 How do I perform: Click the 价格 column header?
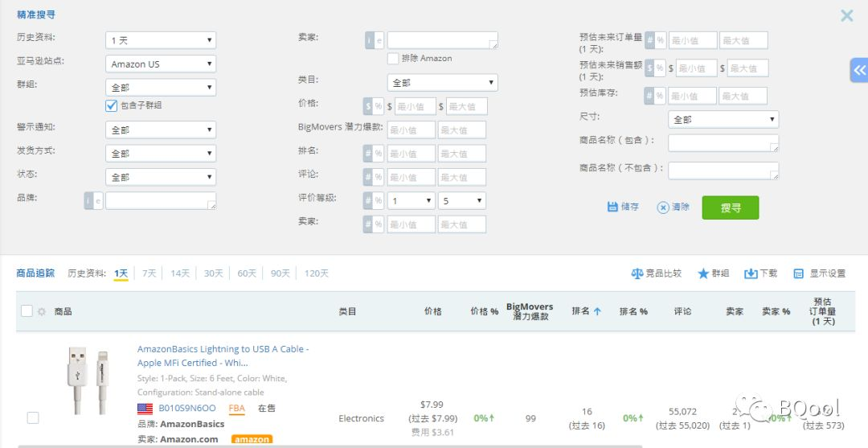[433, 311]
